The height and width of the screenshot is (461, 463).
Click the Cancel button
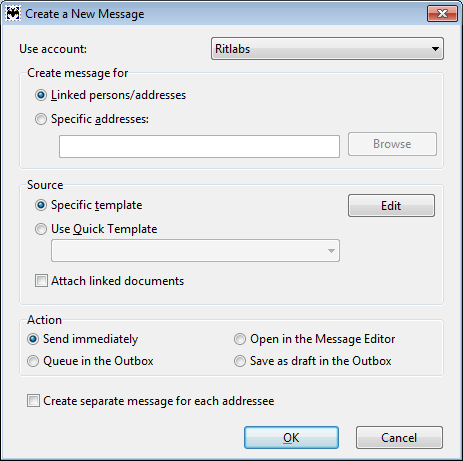pos(399,438)
